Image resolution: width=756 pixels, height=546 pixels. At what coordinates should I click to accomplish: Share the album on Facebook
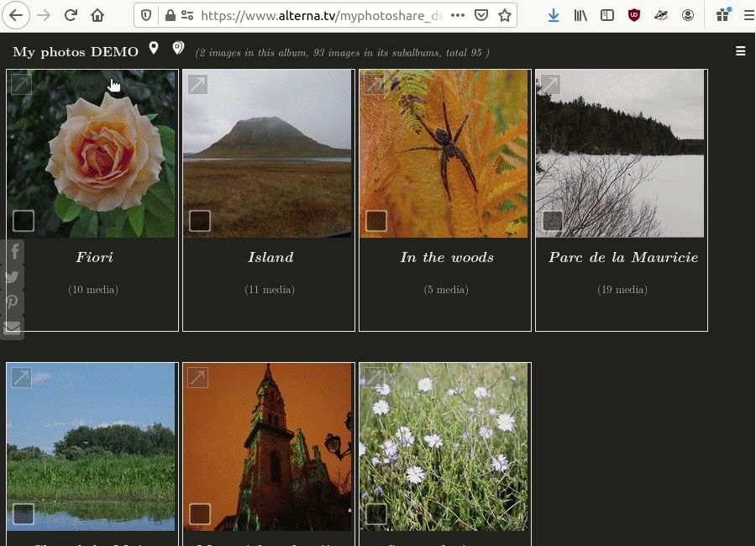[x=13, y=251]
